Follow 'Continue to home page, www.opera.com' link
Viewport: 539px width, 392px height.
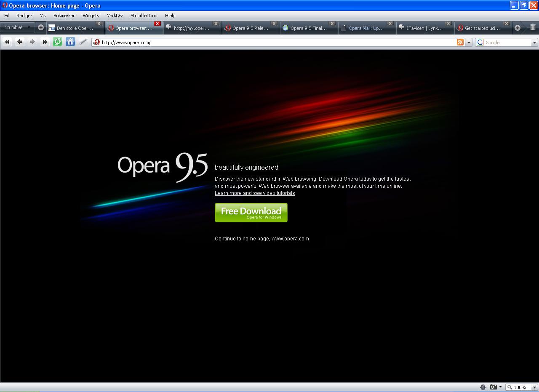262,239
